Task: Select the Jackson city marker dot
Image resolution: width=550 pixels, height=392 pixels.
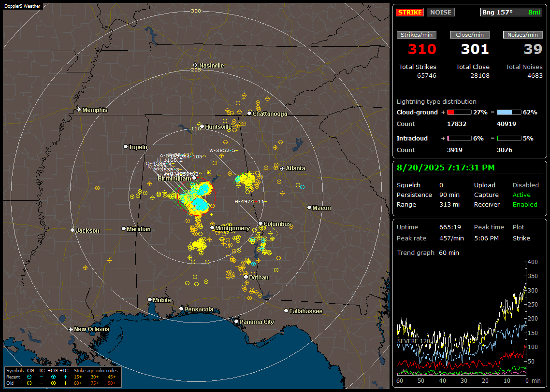Action: (x=72, y=230)
